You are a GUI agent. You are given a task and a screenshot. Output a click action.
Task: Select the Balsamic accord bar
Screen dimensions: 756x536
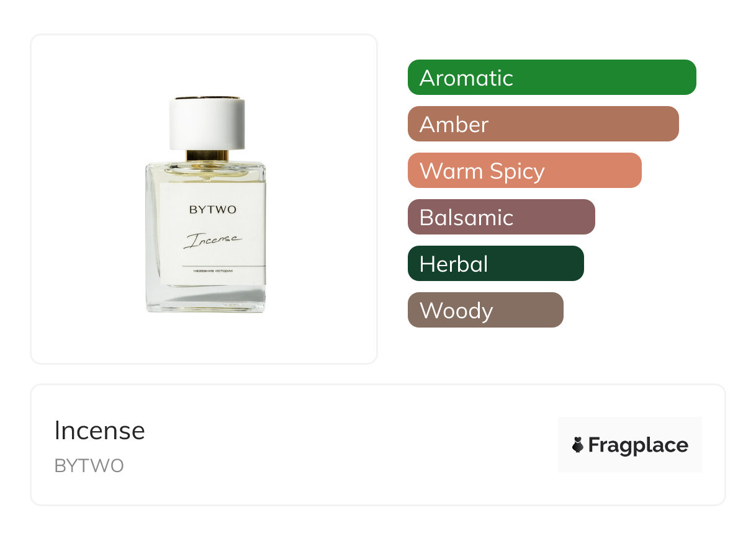tap(502, 217)
